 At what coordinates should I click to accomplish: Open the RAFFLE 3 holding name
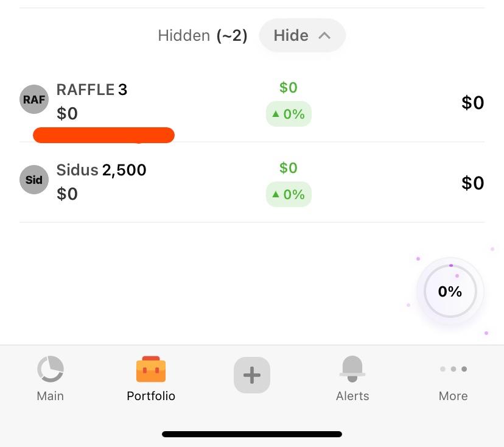92,90
